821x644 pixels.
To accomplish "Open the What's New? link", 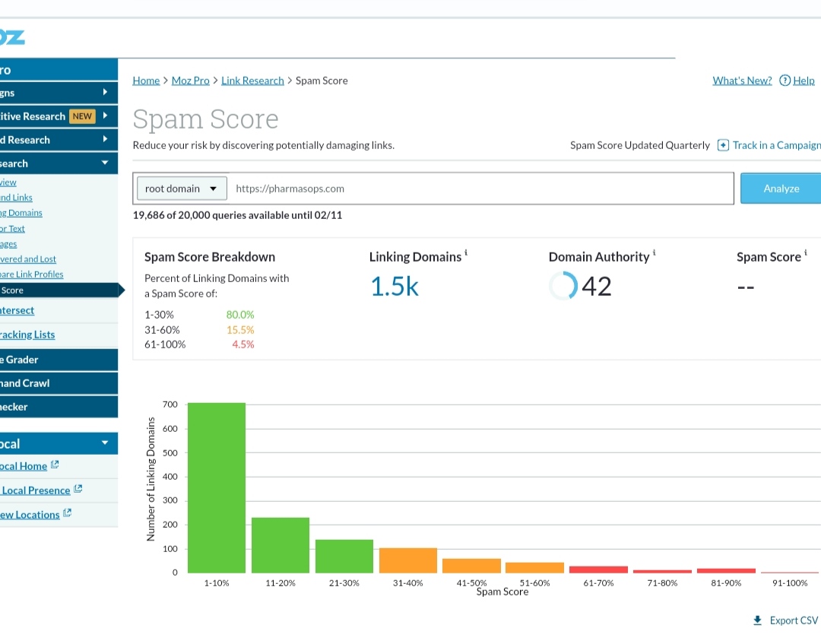I will [741, 80].
